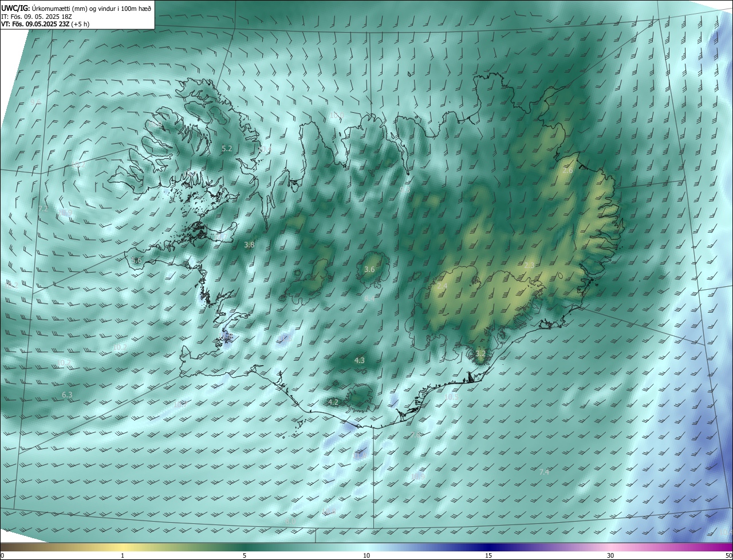The width and height of the screenshot is (733, 560).
Task: Click the 4.2 value near the south coast
Action: tap(333, 402)
